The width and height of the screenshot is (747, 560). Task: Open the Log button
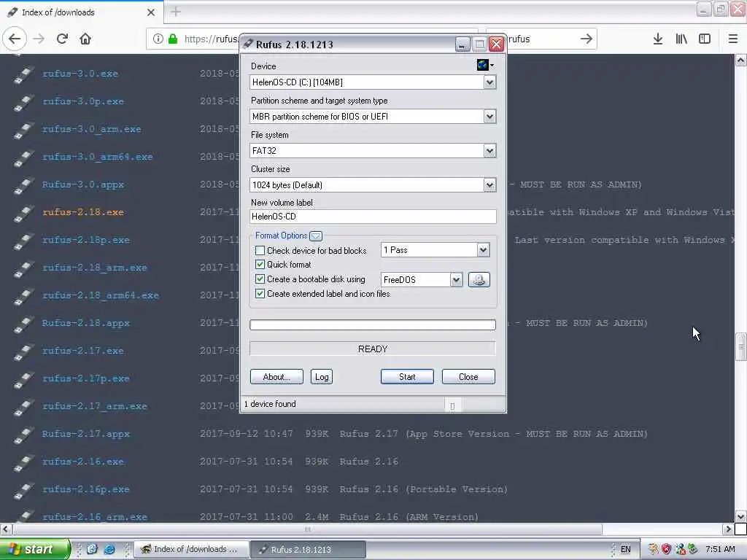(x=322, y=377)
